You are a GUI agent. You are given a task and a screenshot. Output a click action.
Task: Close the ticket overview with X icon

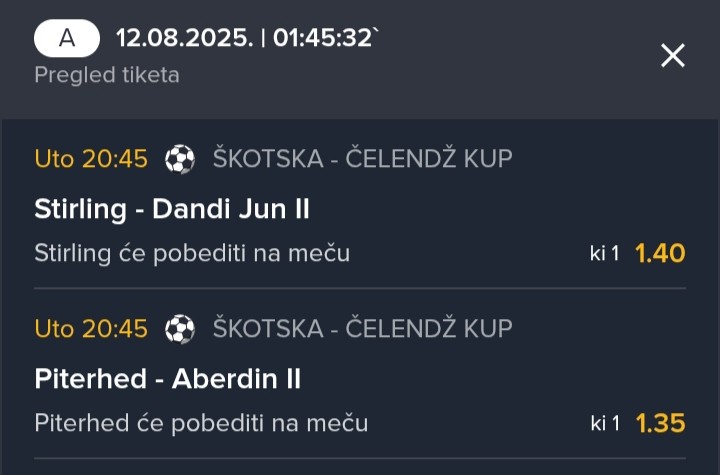tap(673, 55)
